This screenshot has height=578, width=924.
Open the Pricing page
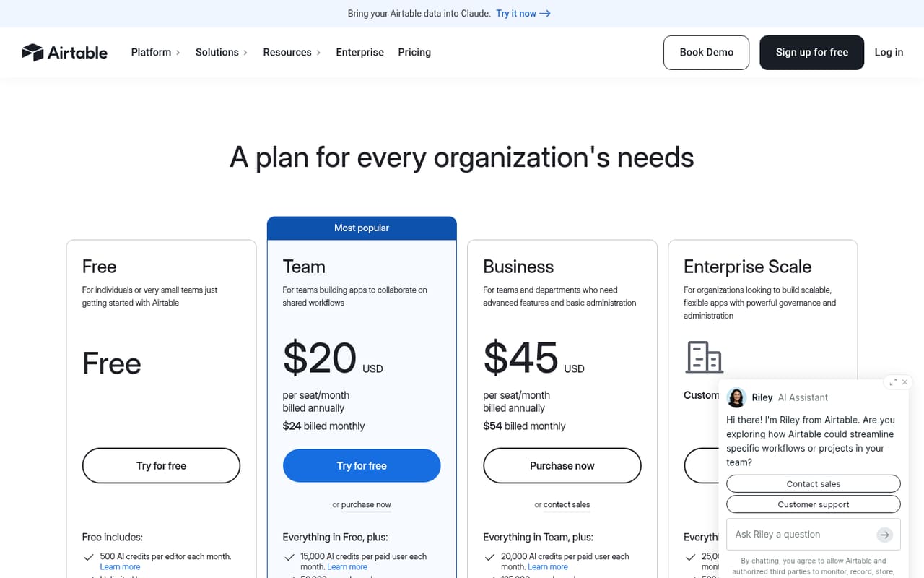414,52
